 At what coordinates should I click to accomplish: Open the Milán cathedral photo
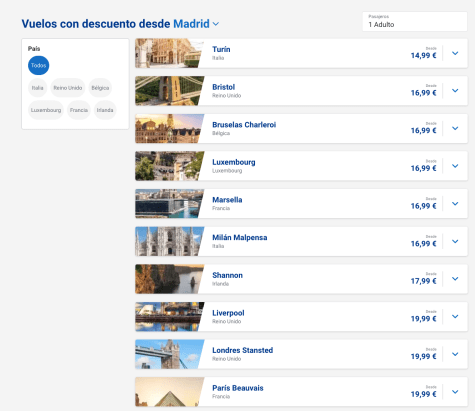point(169,241)
